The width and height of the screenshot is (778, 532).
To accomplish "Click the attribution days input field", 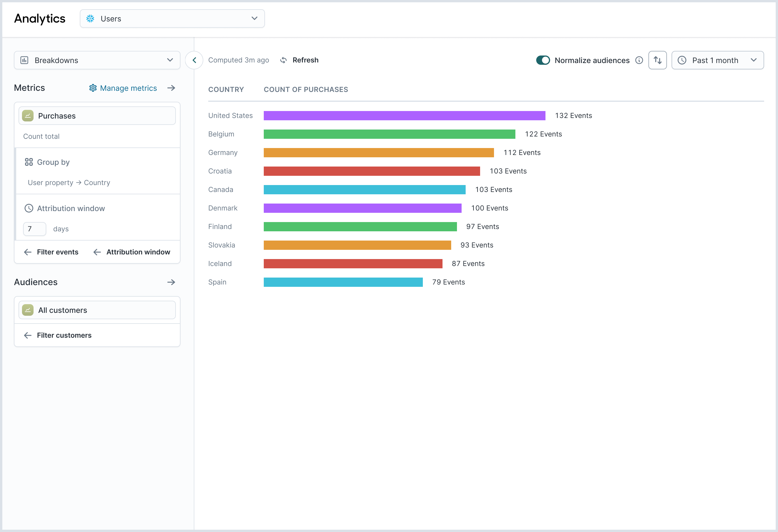I will click(34, 229).
